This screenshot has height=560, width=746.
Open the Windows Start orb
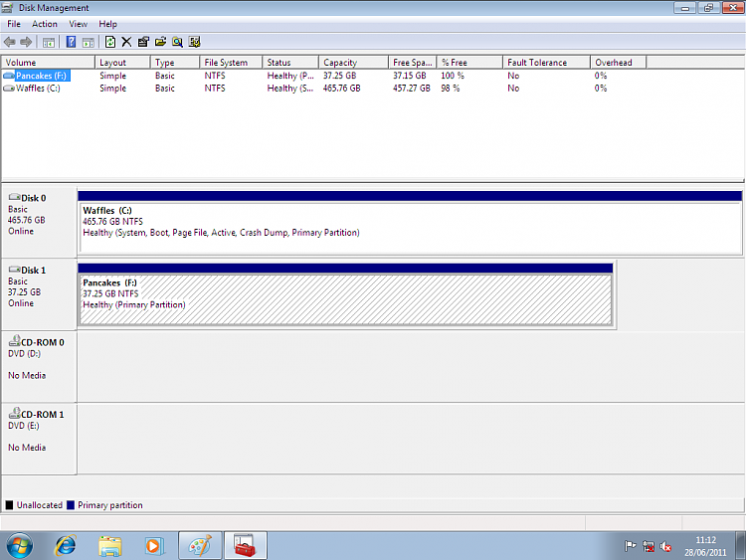pos(20,545)
